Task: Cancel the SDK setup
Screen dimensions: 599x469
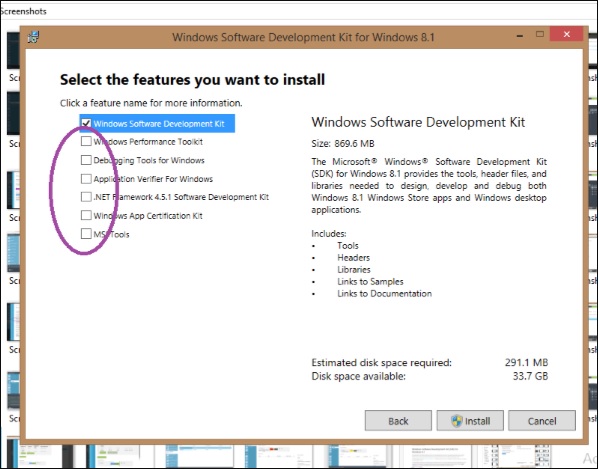Action: pyautogui.click(x=542, y=420)
